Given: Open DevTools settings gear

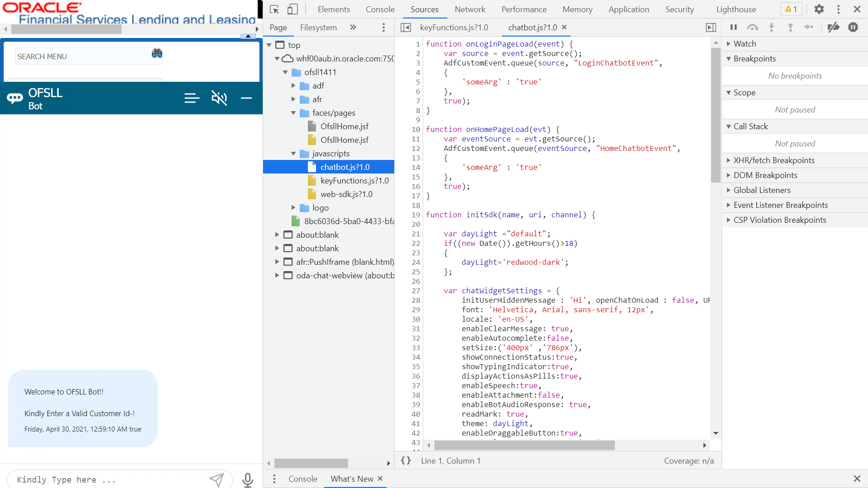Looking at the screenshot, I should [x=819, y=9].
